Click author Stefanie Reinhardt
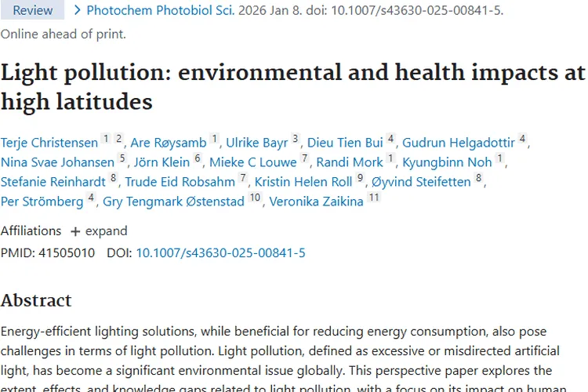Image resolution: width=588 pixels, height=392 pixels. [53, 182]
